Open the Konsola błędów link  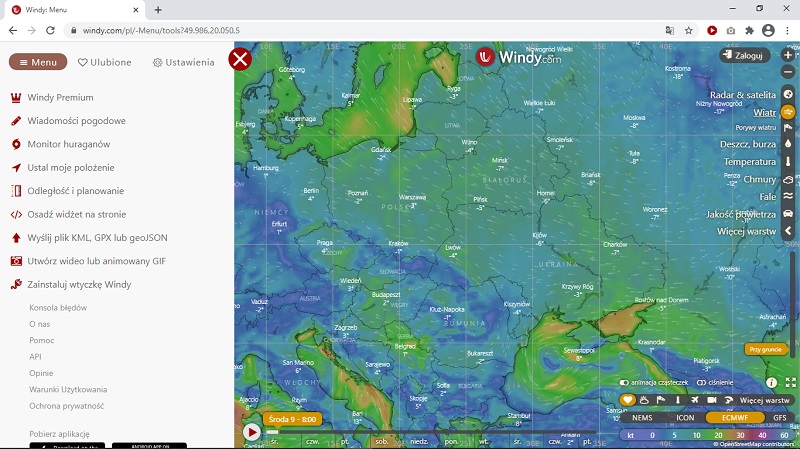(58, 308)
